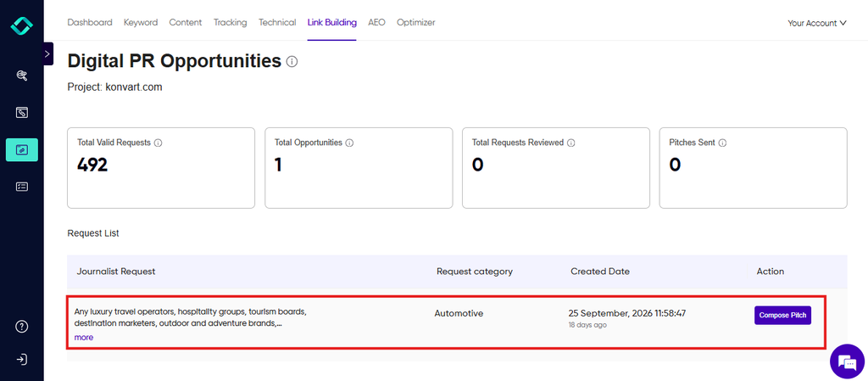
Task: Click the Automotive category cell
Action: click(459, 313)
